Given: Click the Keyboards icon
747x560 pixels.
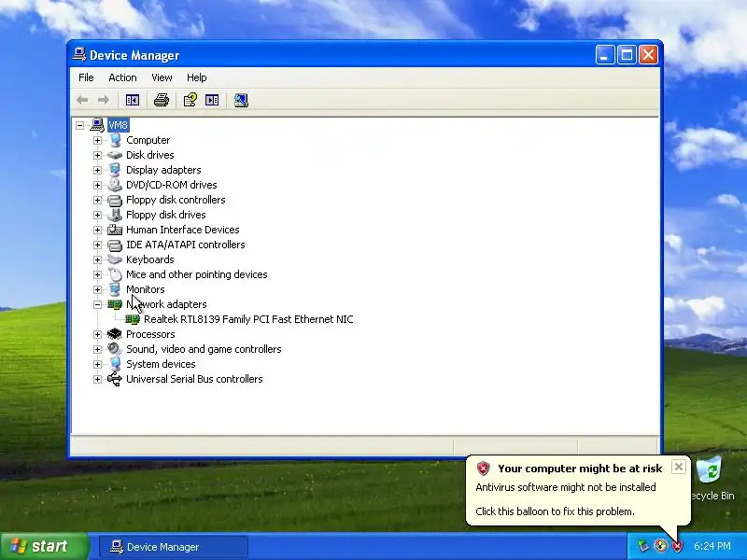Looking at the screenshot, I should 115,259.
